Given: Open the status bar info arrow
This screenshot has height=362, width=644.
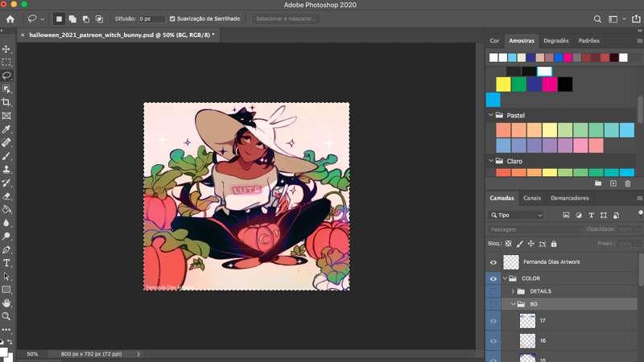Looking at the screenshot, I should click(x=138, y=354).
